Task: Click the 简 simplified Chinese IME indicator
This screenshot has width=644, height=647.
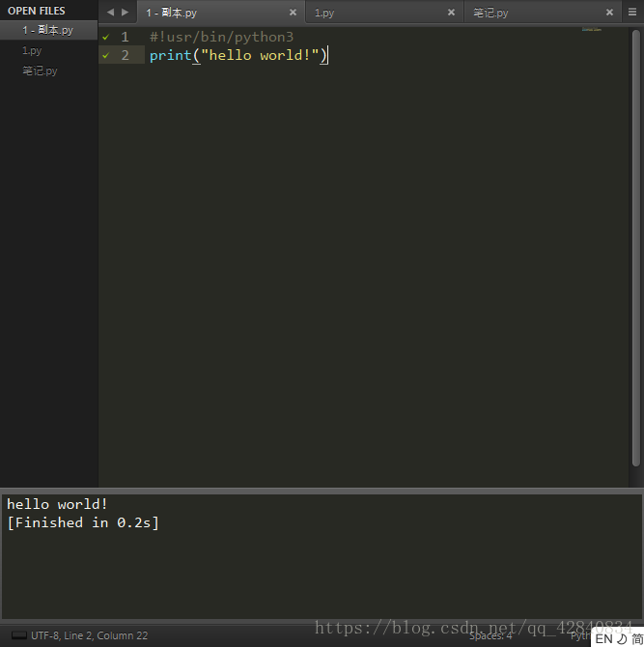Action: (637, 638)
